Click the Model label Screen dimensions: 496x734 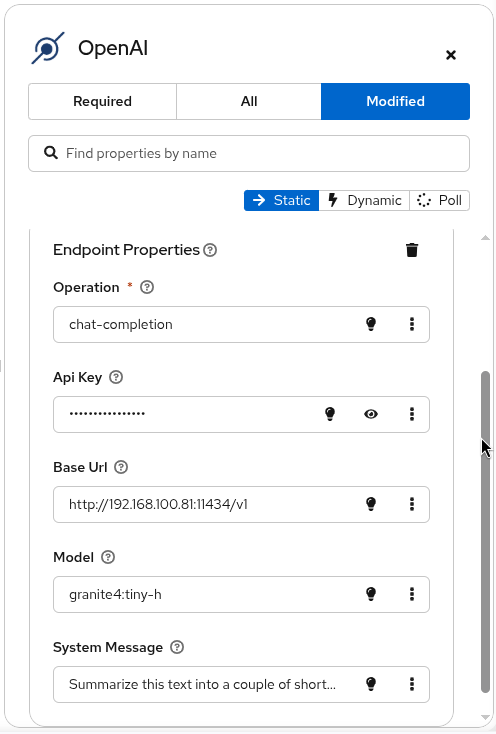point(73,557)
